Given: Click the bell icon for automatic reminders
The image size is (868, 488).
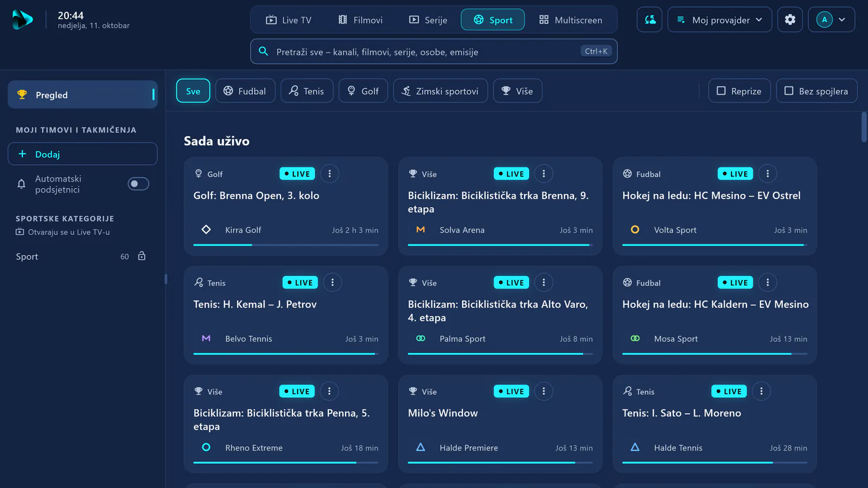Looking at the screenshot, I should [21, 184].
